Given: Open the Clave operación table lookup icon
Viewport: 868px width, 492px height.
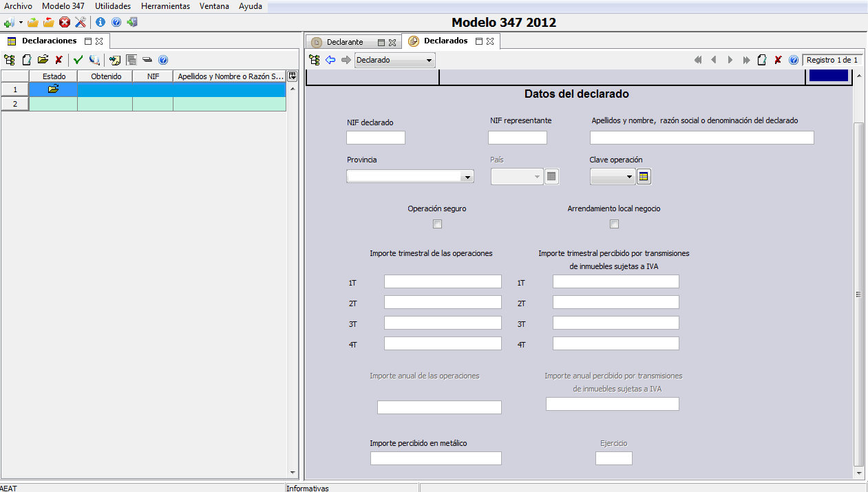Looking at the screenshot, I should (x=644, y=177).
